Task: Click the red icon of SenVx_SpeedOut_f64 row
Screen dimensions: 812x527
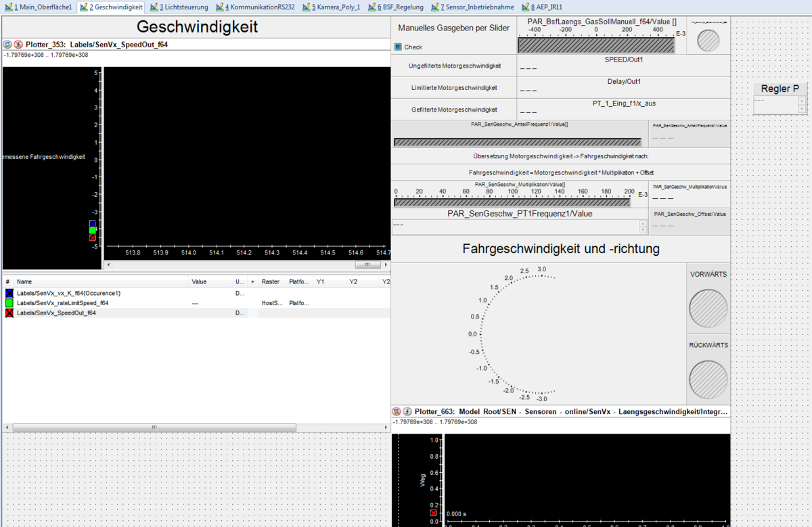Action: point(9,313)
